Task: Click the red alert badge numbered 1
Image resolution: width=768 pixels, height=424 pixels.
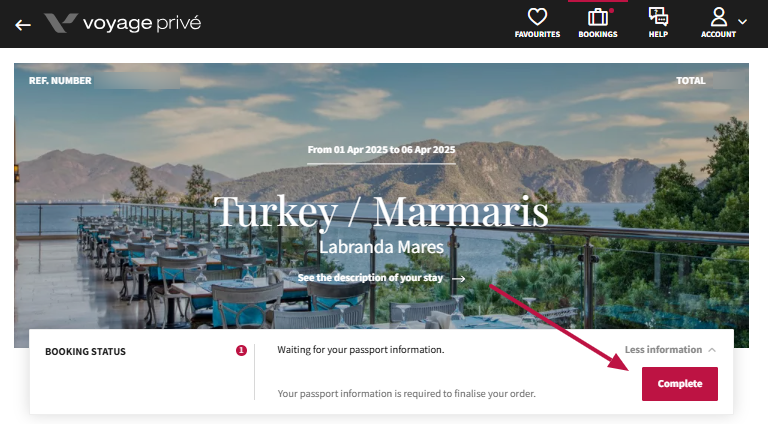Action: tap(241, 351)
